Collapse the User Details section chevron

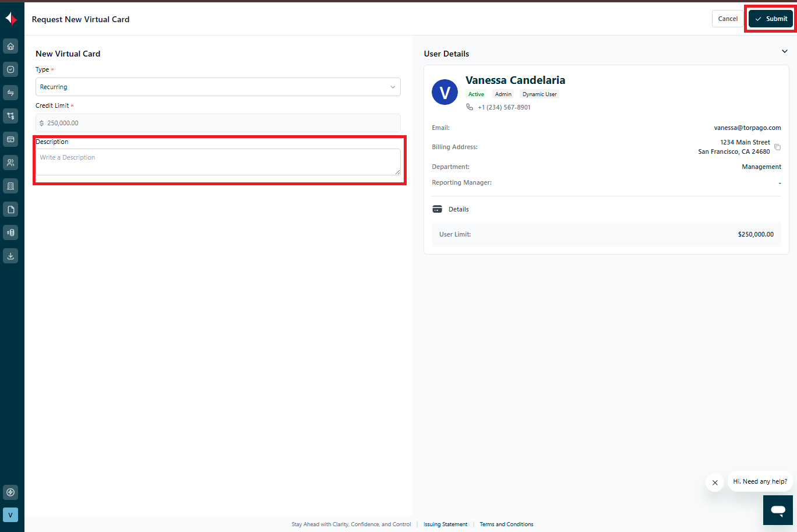pos(784,52)
